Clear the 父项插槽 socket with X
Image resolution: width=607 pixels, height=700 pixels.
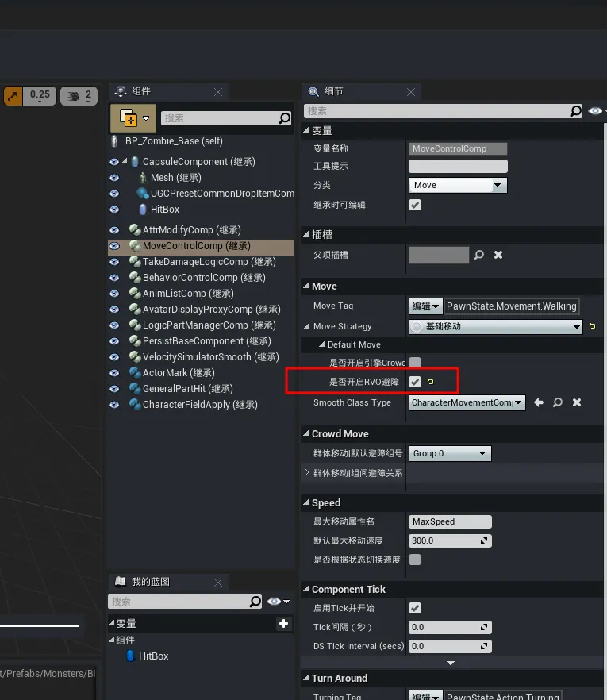498,255
